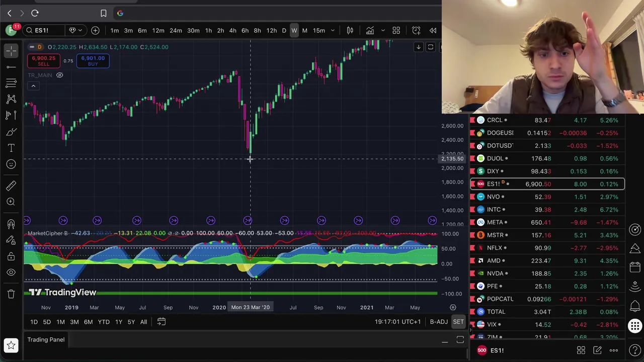Click the ES1! symbol search field

[43, 30]
